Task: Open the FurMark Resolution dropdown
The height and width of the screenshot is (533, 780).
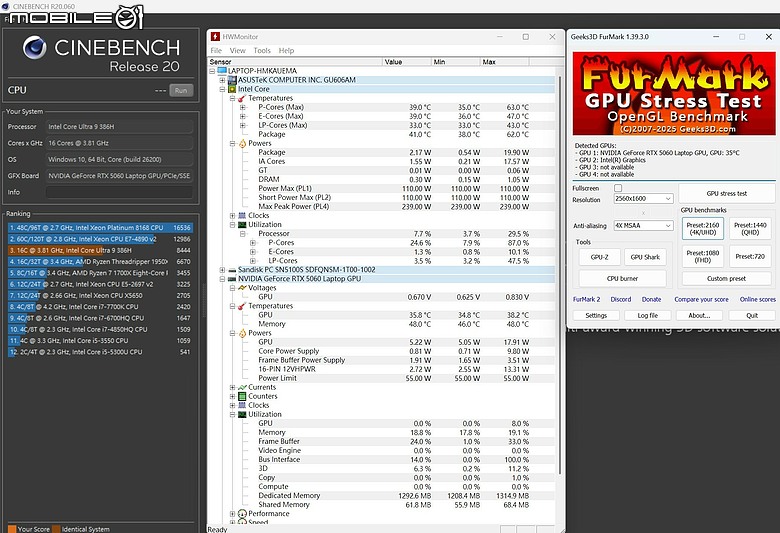Action: (x=643, y=199)
